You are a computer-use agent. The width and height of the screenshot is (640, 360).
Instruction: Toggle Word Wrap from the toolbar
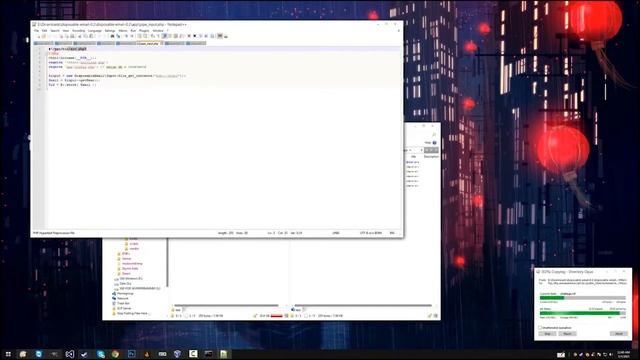tap(153, 36)
